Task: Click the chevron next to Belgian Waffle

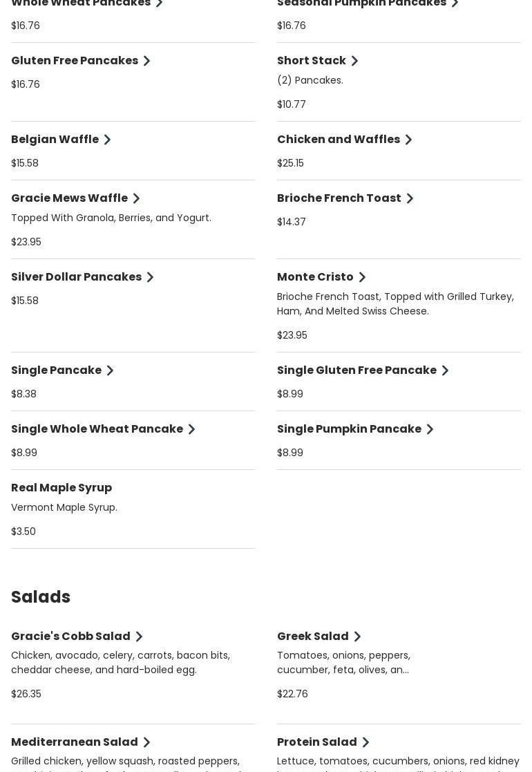Action: pos(107,140)
